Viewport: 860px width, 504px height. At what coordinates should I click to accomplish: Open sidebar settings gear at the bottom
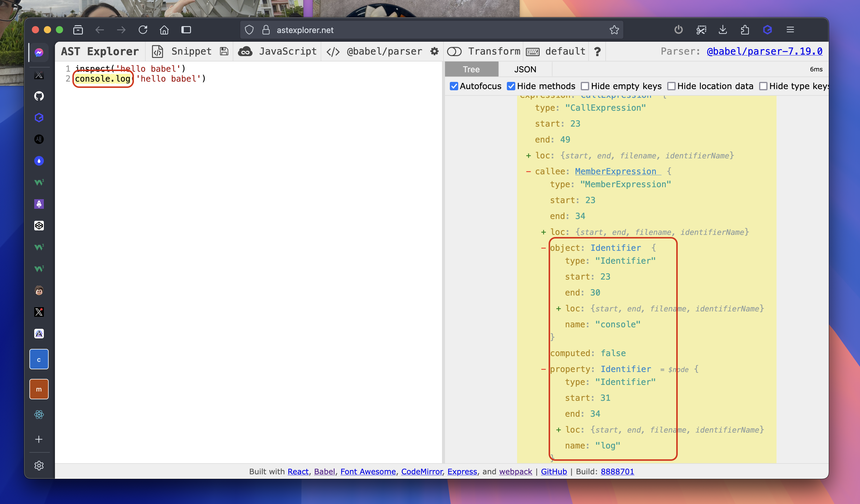[x=39, y=466]
